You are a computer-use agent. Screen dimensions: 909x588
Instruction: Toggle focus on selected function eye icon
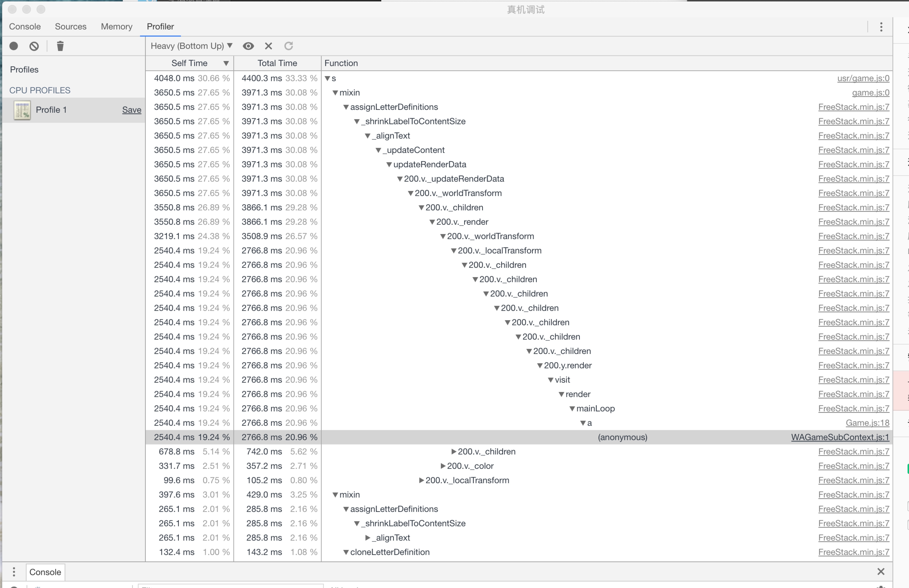[x=248, y=46]
